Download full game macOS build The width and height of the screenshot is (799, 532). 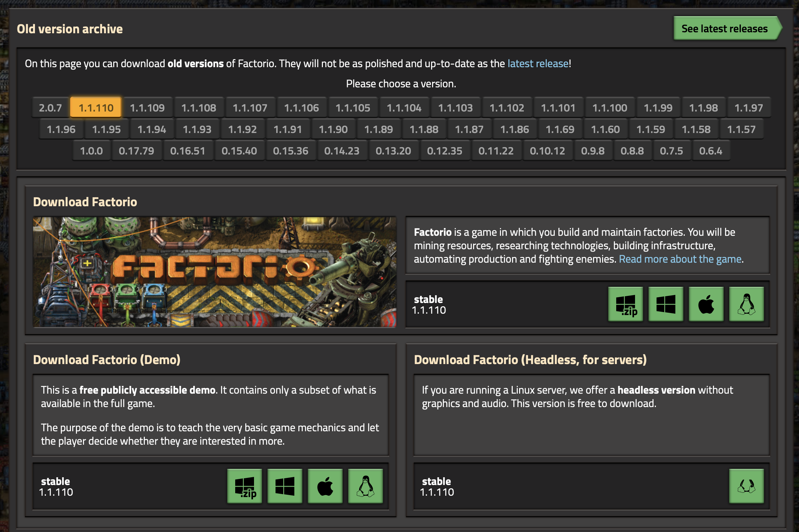[706, 304]
